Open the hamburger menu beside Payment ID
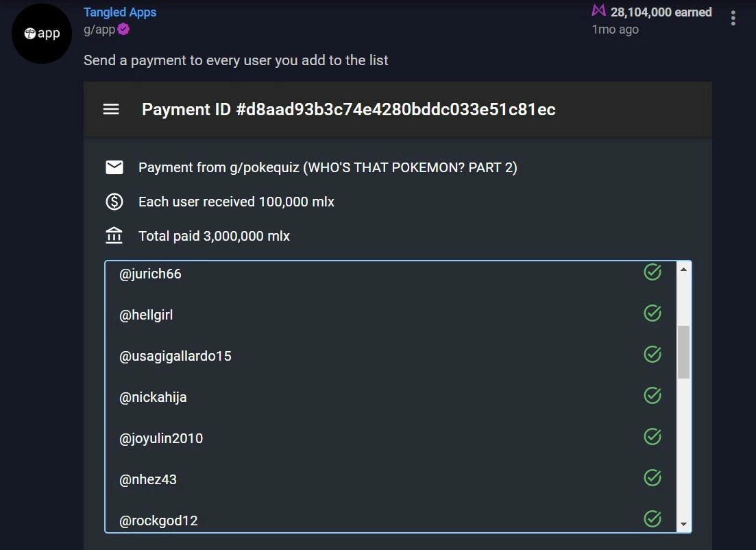 [111, 110]
